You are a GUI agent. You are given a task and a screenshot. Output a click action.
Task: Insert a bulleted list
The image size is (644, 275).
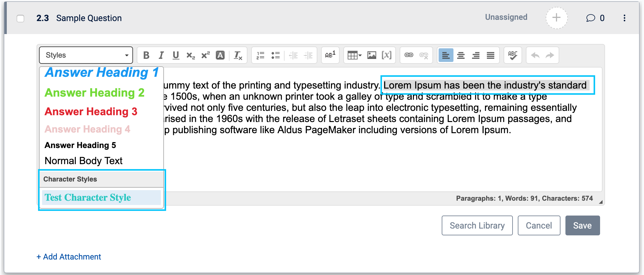(275, 55)
